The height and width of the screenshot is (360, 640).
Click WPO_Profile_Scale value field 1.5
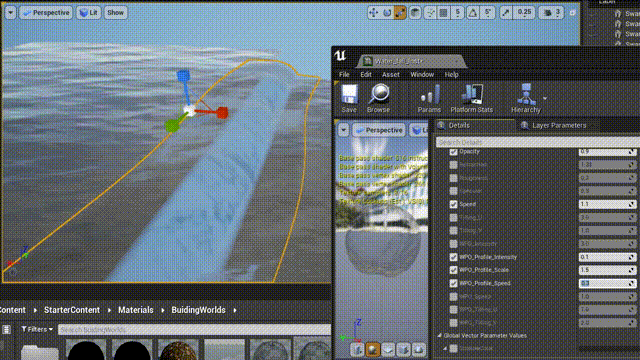tap(607, 270)
